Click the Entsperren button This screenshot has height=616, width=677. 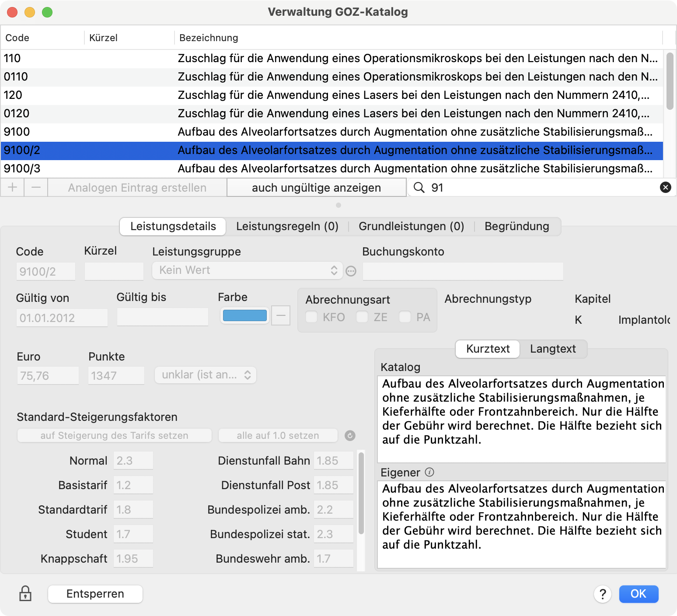point(95,594)
